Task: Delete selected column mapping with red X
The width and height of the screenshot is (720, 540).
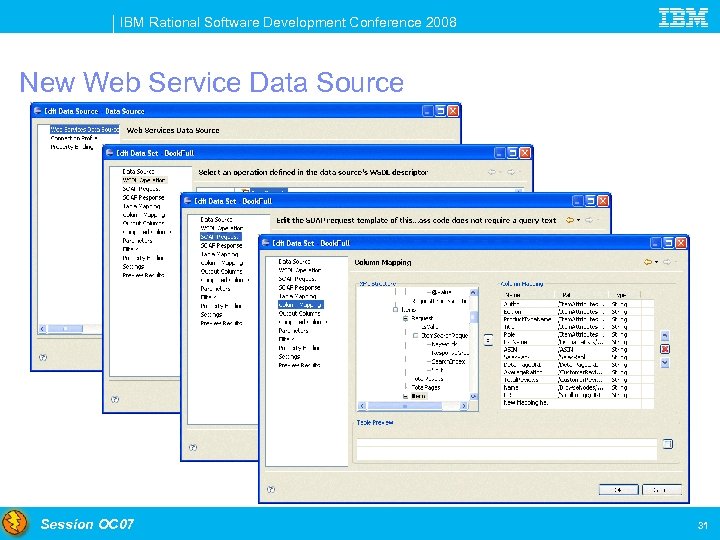Action: pyautogui.click(x=664, y=349)
